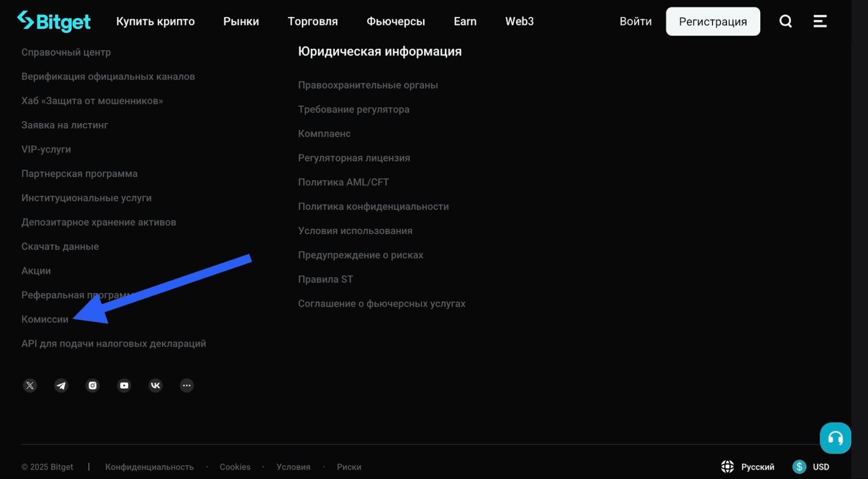Open the Рынки menu item
The height and width of the screenshot is (479, 868).
pyautogui.click(x=241, y=21)
